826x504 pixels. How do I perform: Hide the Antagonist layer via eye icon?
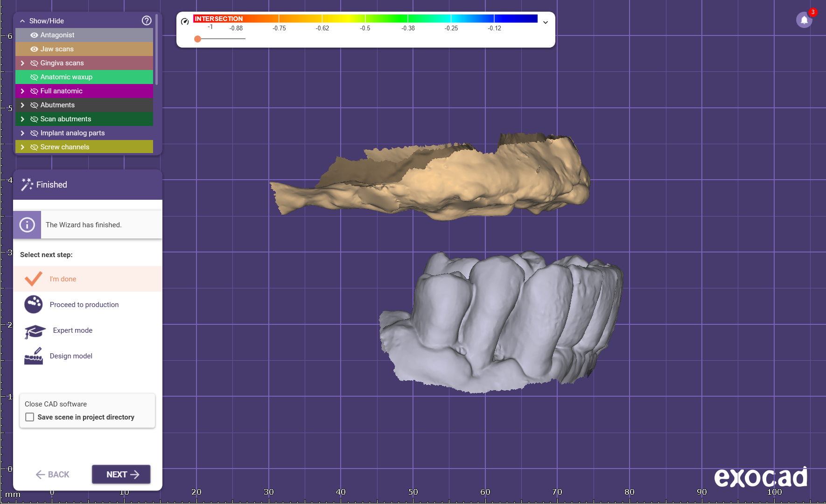(x=34, y=35)
